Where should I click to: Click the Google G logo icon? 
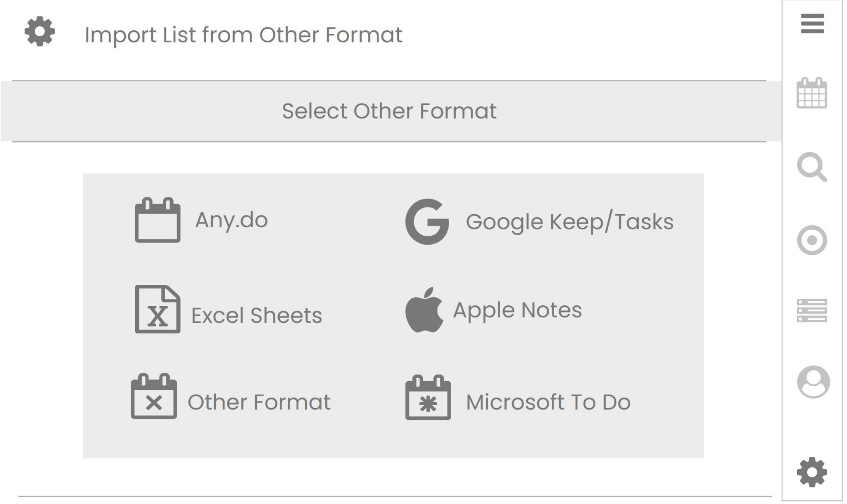coord(427,221)
